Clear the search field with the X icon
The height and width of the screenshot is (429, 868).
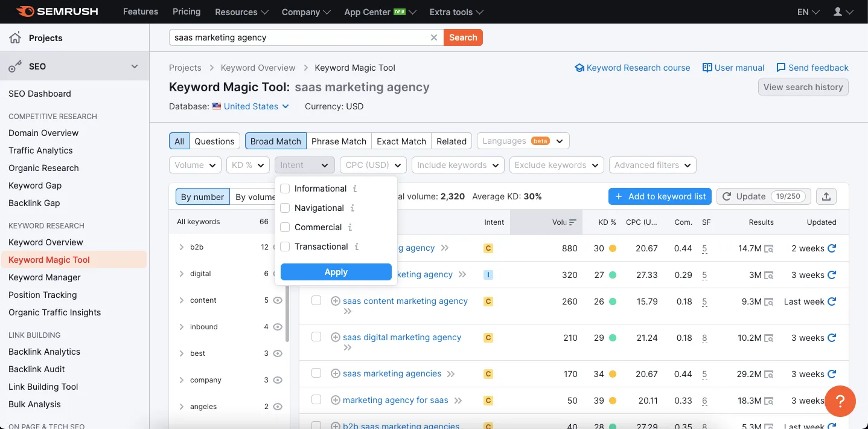tap(433, 37)
